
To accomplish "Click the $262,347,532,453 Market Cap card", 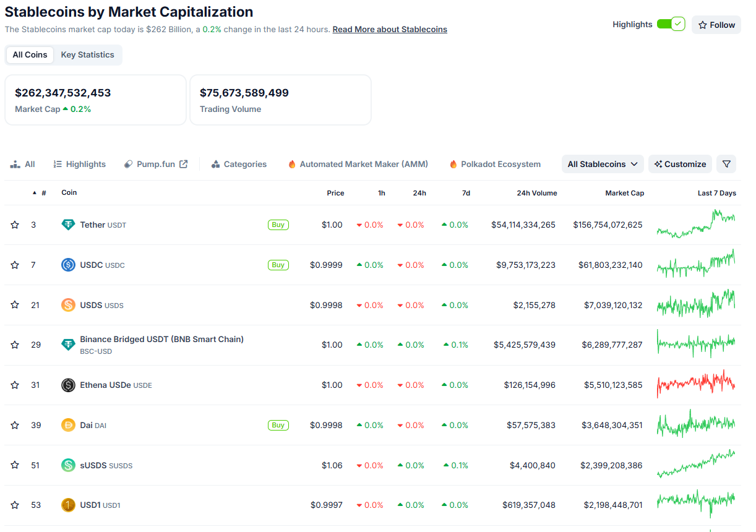I will (x=95, y=100).
